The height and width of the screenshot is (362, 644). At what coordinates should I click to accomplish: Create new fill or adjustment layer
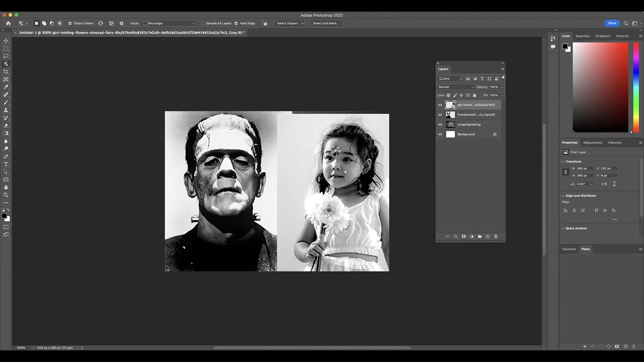click(472, 236)
